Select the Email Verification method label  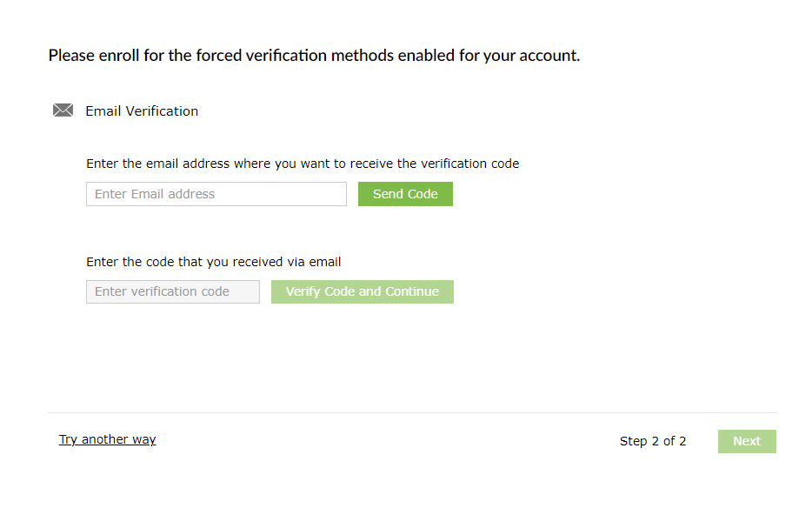point(142,111)
